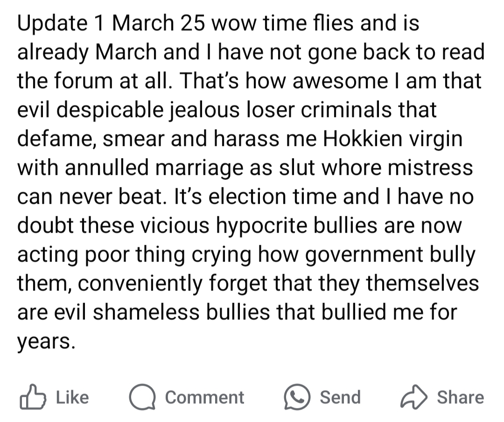Click the thumbs-up Like icon

(34, 397)
